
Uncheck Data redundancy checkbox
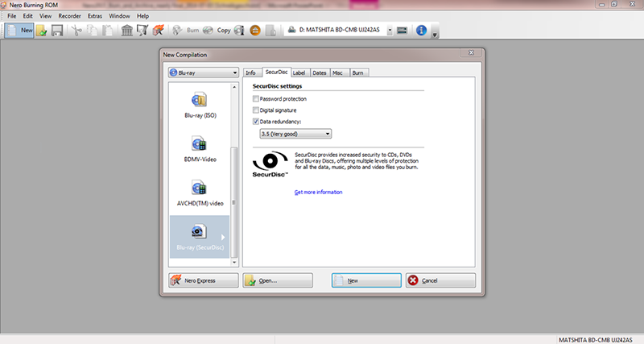[256, 122]
